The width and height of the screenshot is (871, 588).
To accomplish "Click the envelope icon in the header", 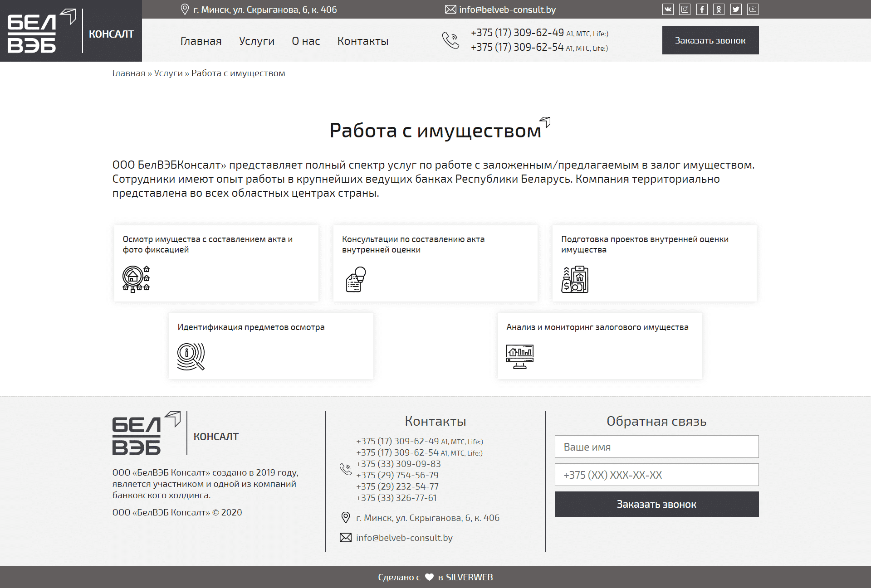I will pyautogui.click(x=450, y=10).
